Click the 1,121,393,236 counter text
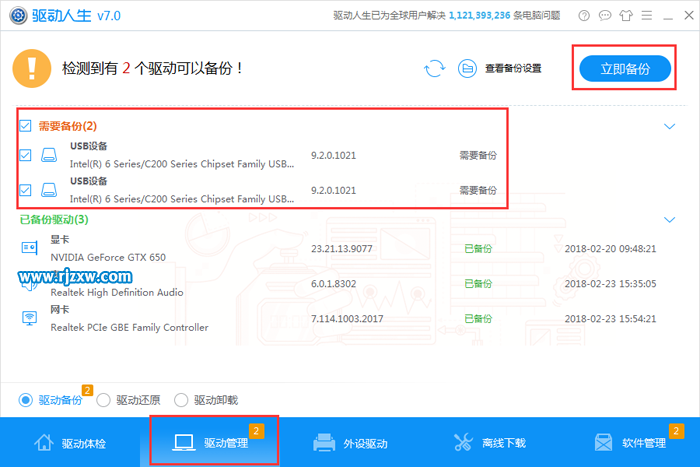700x467 pixels. pos(479,16)
